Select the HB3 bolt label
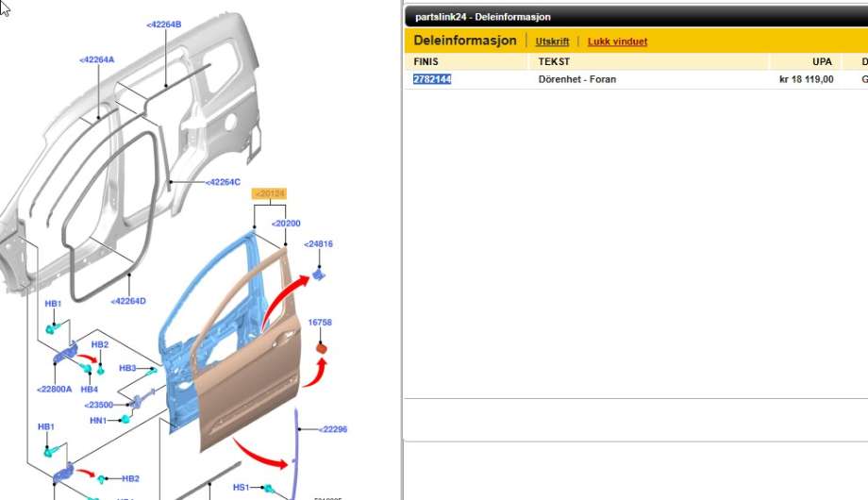 (127, 368)
